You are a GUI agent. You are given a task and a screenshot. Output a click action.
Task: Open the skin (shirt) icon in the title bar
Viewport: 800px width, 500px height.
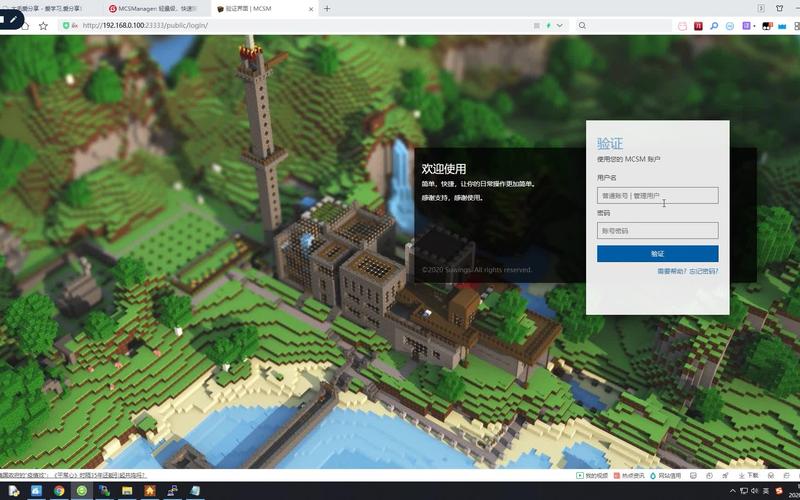click(780, 8)
